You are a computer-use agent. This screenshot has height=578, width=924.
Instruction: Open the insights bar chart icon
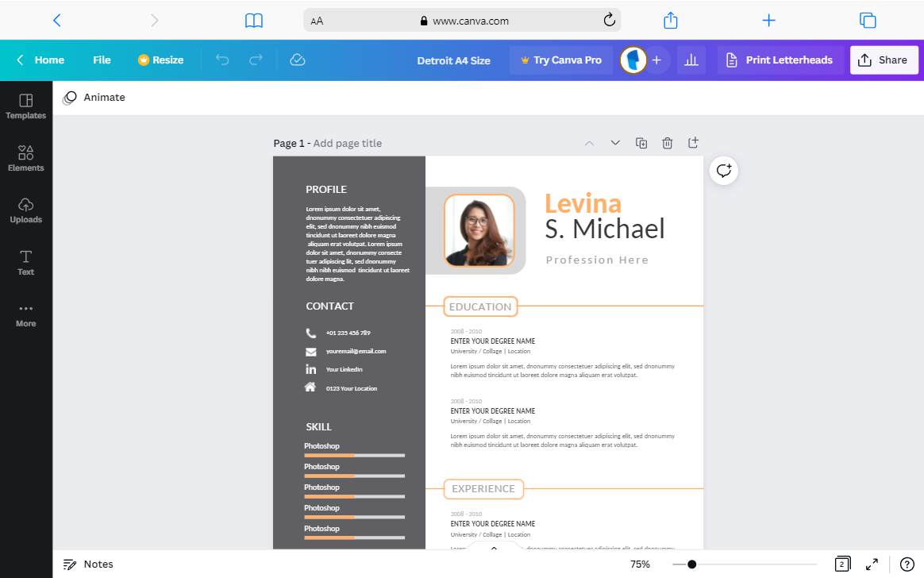click(691, 60)
